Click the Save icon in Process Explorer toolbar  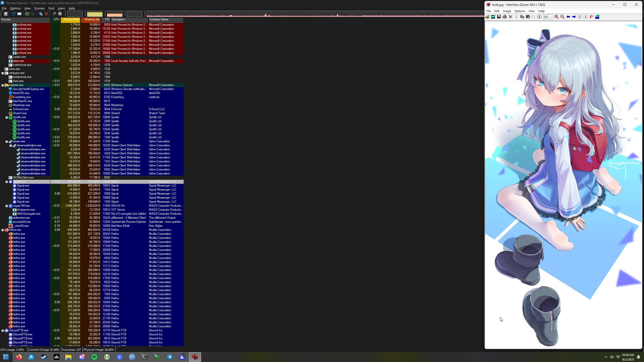pyautogui.click(x=6, y=14)
